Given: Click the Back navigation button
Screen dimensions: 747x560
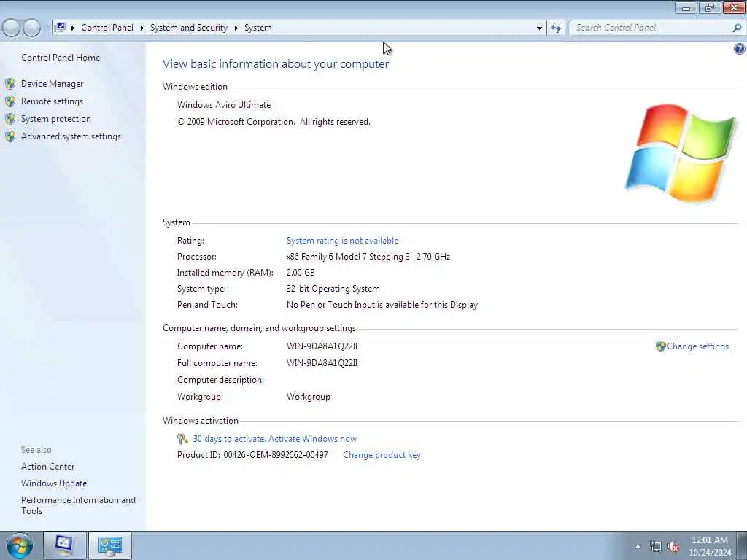Looking at the screenshot, I should click(10, 28).
